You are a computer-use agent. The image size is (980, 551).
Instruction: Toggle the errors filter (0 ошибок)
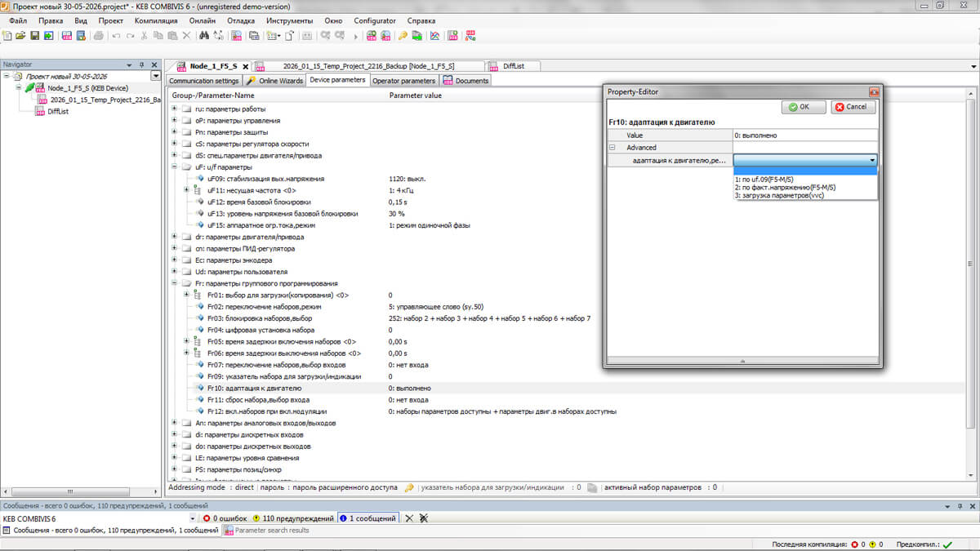click(x=225, y=518)
